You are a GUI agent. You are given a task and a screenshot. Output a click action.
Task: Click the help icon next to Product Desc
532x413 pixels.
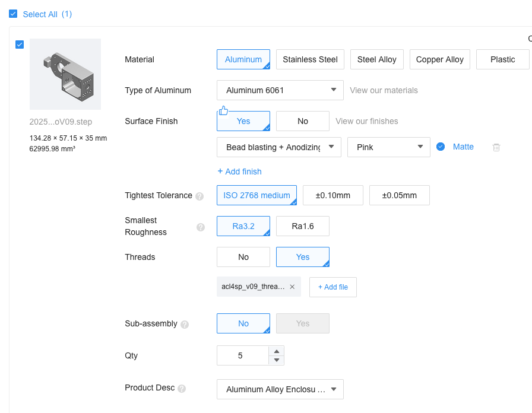(182, 389)
